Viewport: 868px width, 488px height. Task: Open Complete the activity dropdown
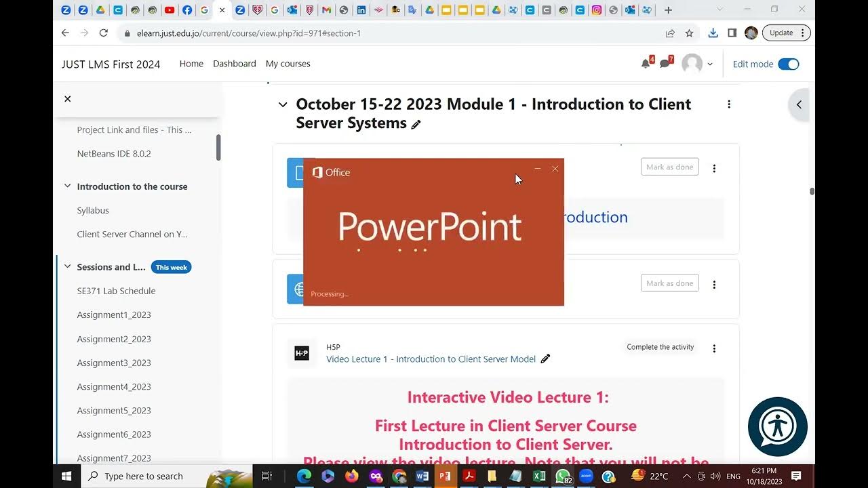[660, 347]
